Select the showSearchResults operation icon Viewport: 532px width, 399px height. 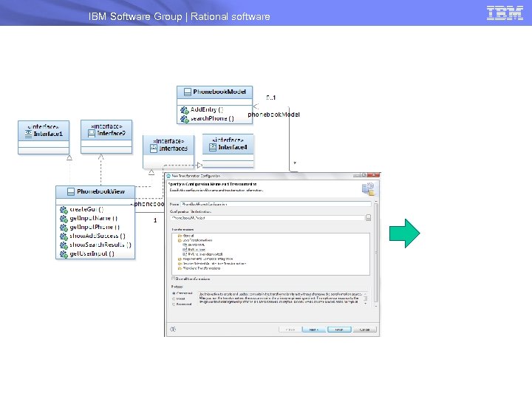click(x=64, y=245)
